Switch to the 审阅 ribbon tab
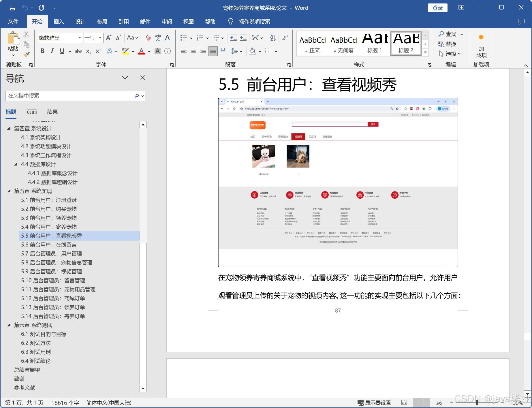 click(x=167, y=22)
